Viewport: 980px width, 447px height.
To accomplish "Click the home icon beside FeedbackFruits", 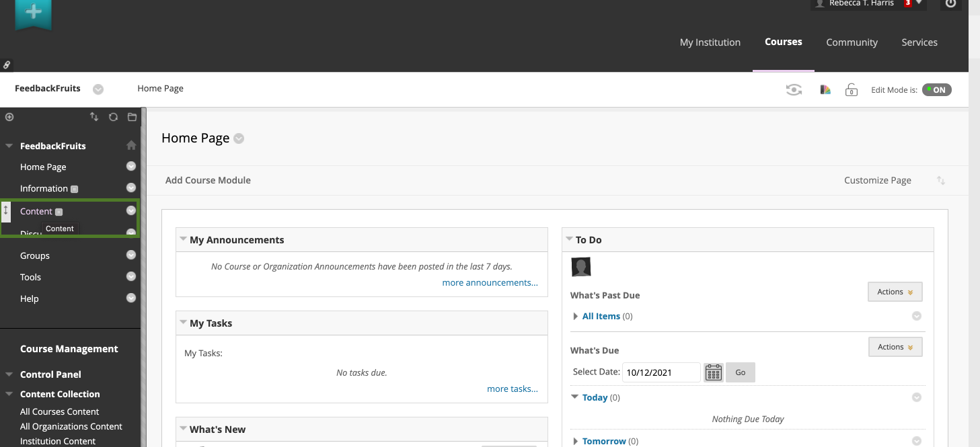I will (131, 145).
